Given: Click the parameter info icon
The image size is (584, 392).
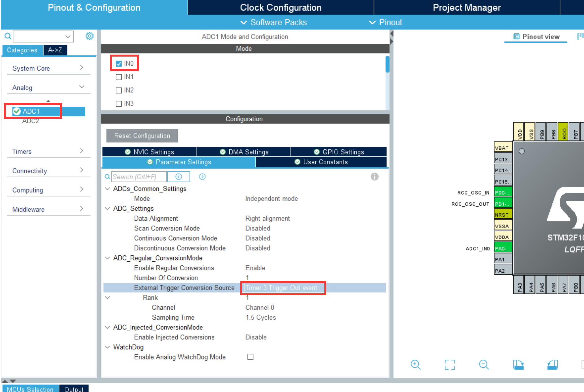Looking at the screenshot, I should click(374, 177).
